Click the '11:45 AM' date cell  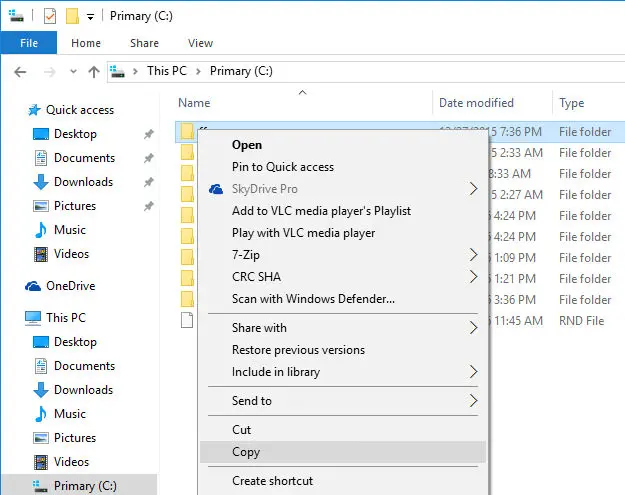coord(518,321)
